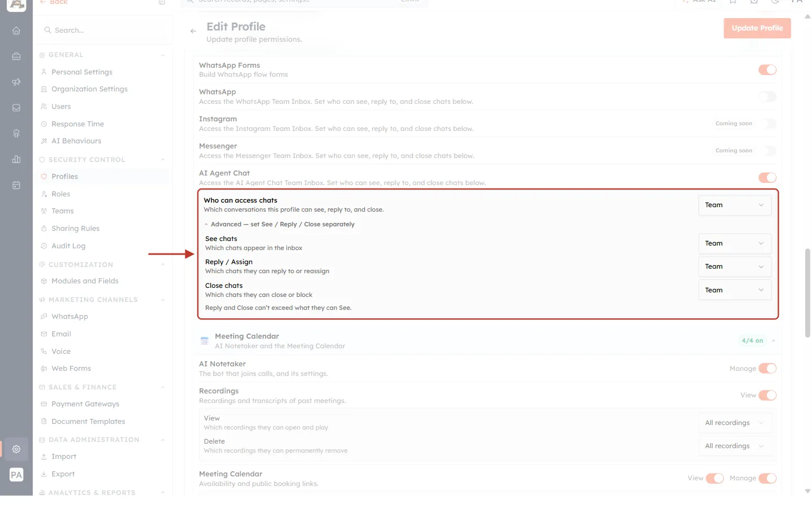The width and height of the screenshot is (812, 508).
Task: Click the settings gear icon in rail
Action: tap(16, 449)
